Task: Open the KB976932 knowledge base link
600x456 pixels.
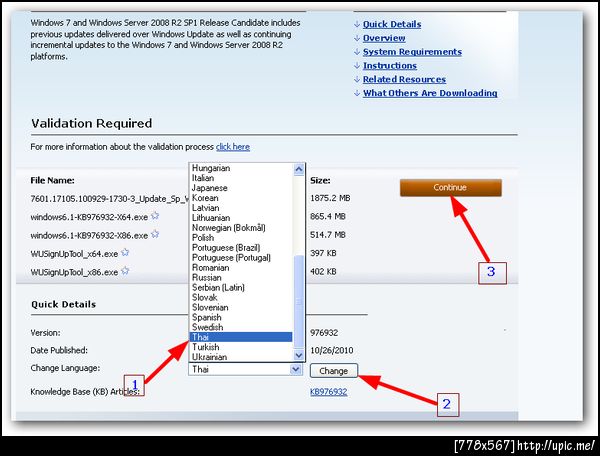Action: click(329, 391)
